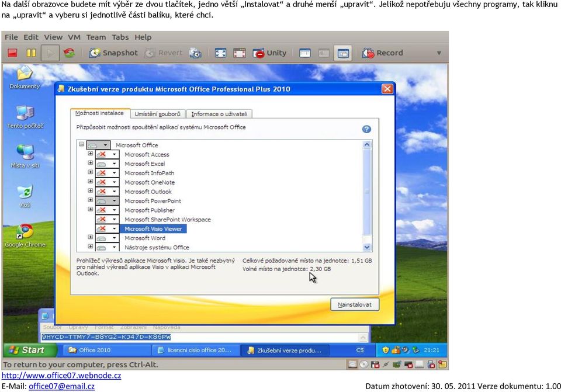This screenshot has width=561, height=392.
Task: Select the Microsoft SharePoint Workspace row label
Action: [168, 220]
